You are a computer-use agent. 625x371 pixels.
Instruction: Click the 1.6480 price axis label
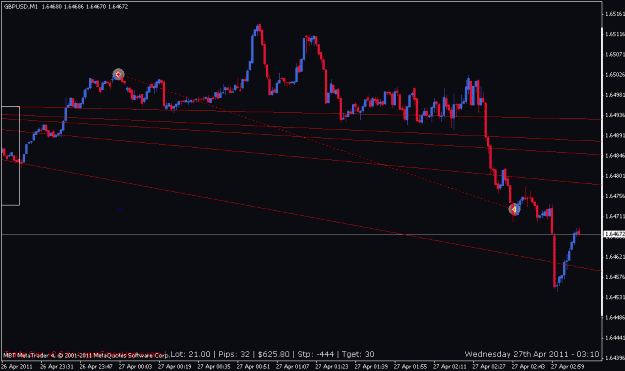(x=615, y=176)
